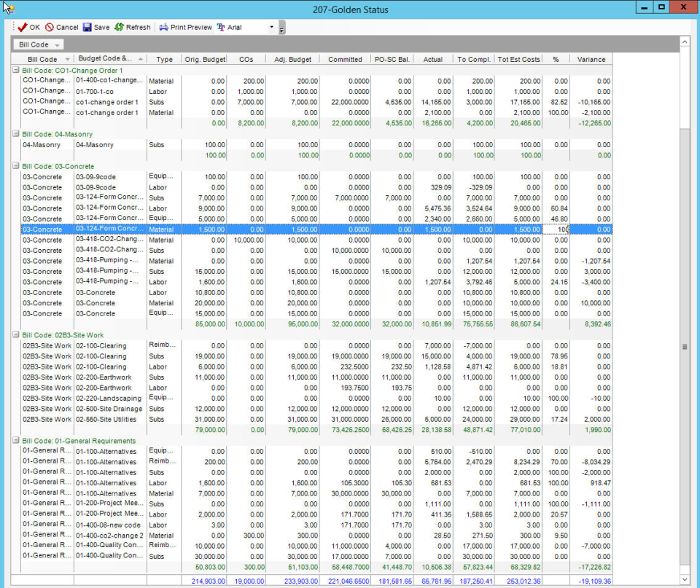Collapse the 03-Concrete bill code group
Image resolution: width=700 pixels, height=588 pixels.
pyautogui.click(x=16, y=166)
